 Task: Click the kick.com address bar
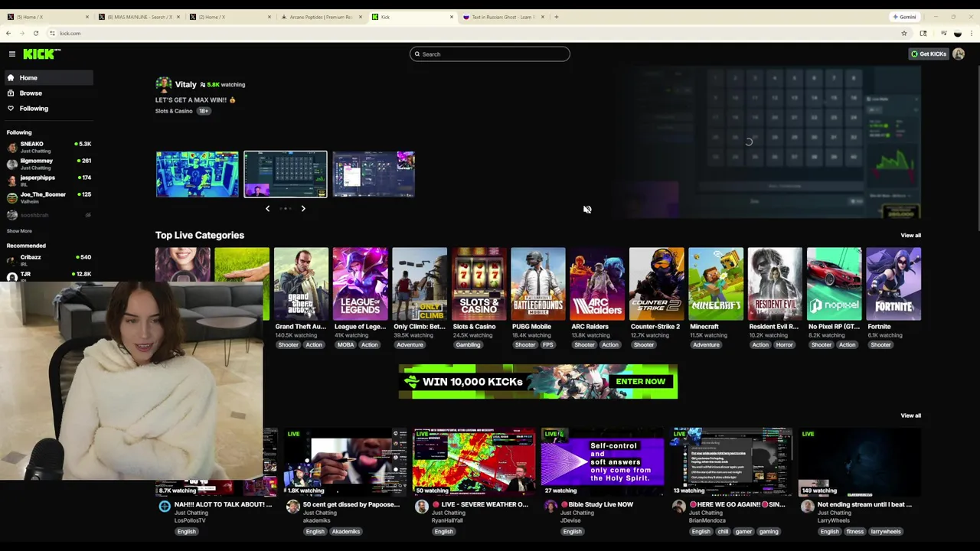475,33
